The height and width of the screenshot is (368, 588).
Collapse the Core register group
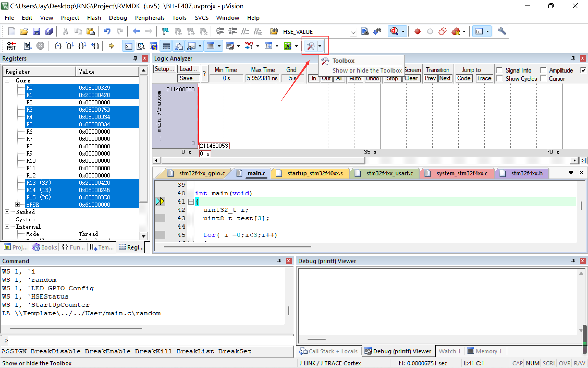click(7, 80)
